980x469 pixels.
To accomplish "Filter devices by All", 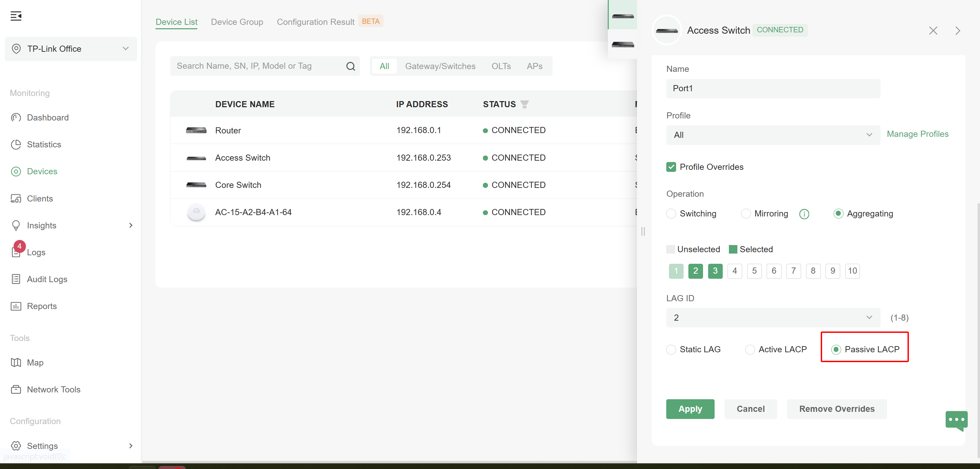I will [384, 66].
